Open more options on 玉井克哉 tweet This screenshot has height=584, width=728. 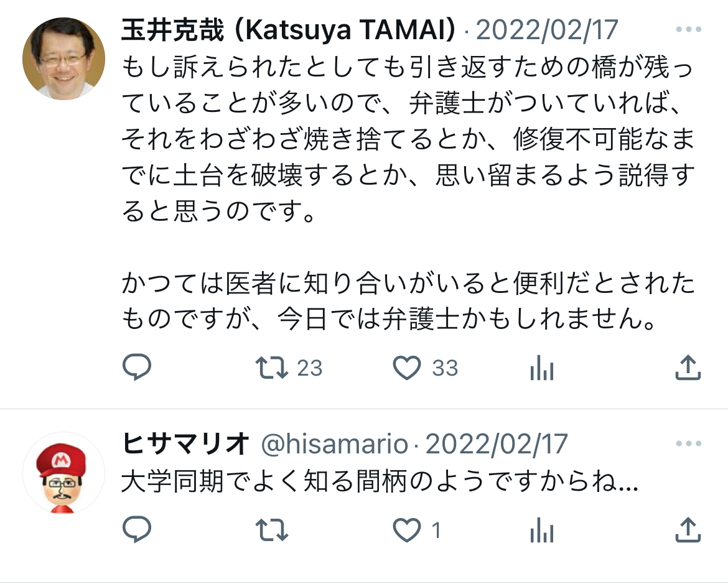click(689, 30)
